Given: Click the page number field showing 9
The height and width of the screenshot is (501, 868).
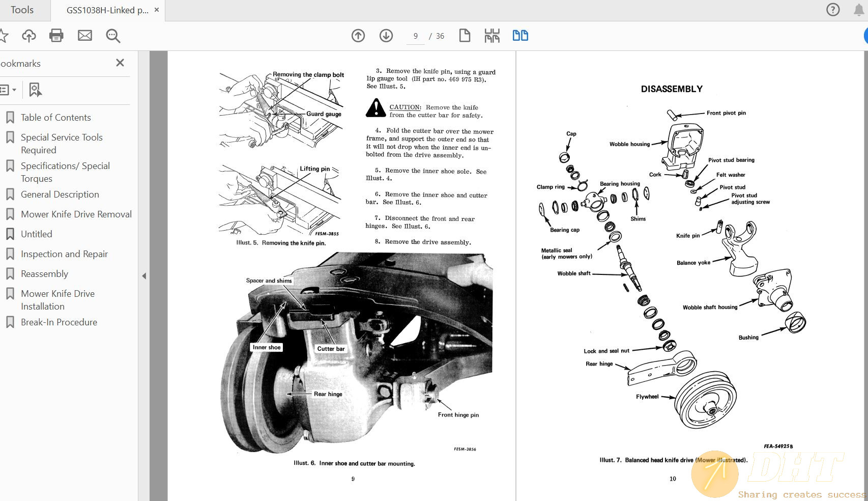Looking at the screenshot, I should (416, 36).
